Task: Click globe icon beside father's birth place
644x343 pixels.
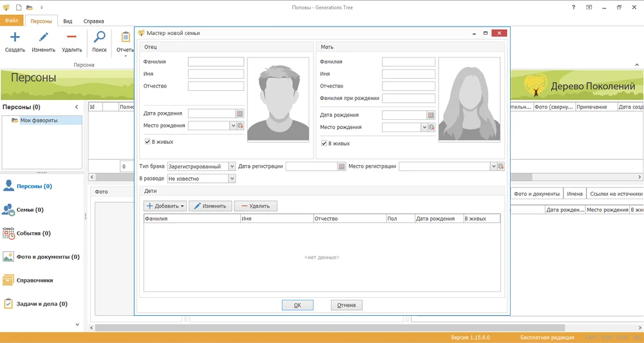Action: tap(240, 126)
